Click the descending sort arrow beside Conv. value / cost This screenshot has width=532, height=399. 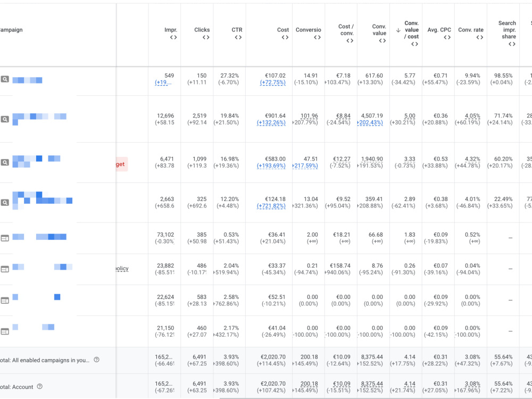click(x=398, y=30)
